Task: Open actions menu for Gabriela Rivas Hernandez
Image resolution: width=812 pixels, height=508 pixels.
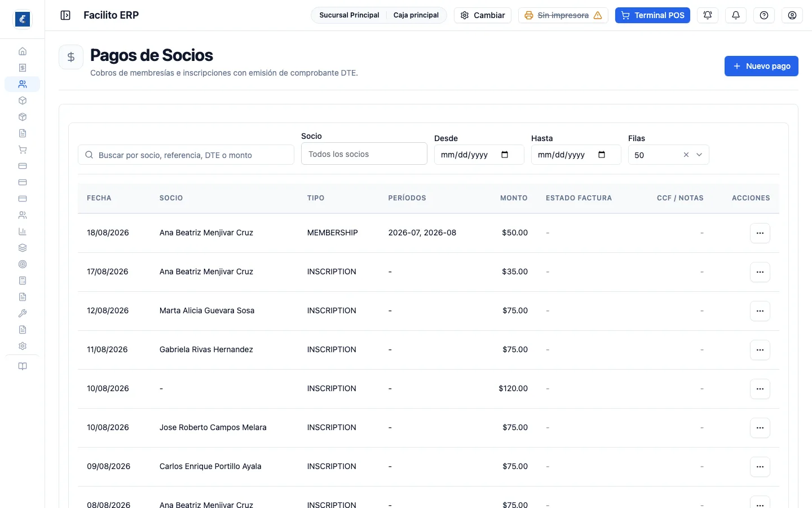Action: (x=760, y=350)
